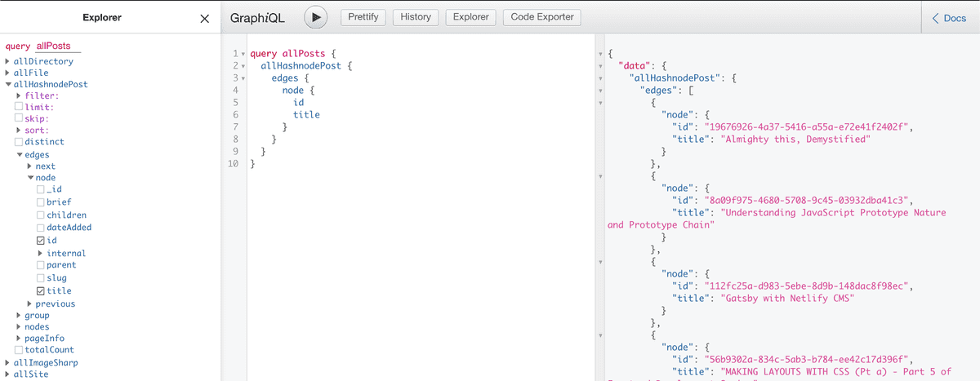Fold the edges line in editor
The image size is (980, 381).
(243, 78)
